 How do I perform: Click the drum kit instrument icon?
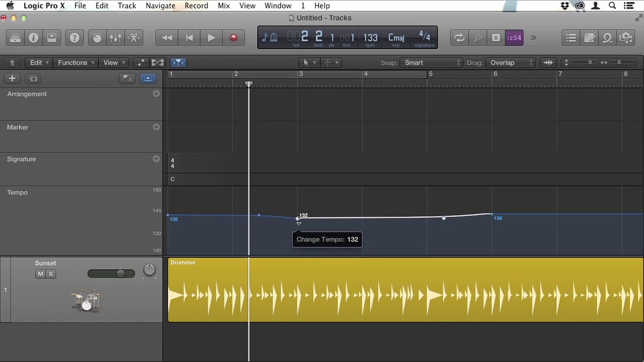click(86, 300)
